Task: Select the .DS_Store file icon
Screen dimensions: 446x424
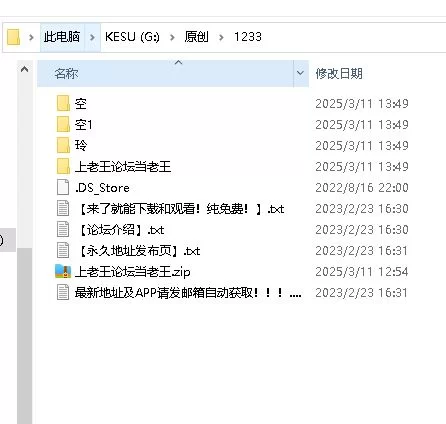Action: coord(63,188)
